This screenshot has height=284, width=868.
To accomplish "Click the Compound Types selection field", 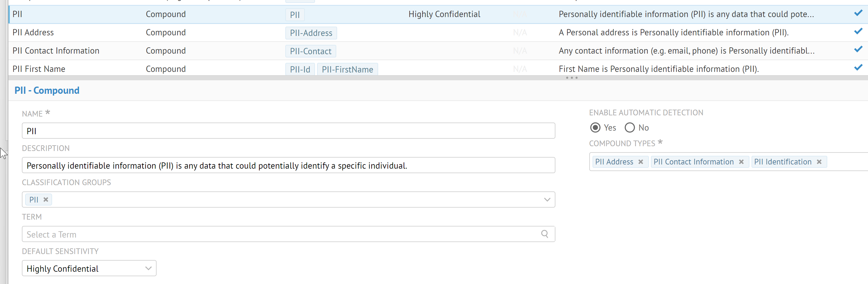I will coord(846,162).
